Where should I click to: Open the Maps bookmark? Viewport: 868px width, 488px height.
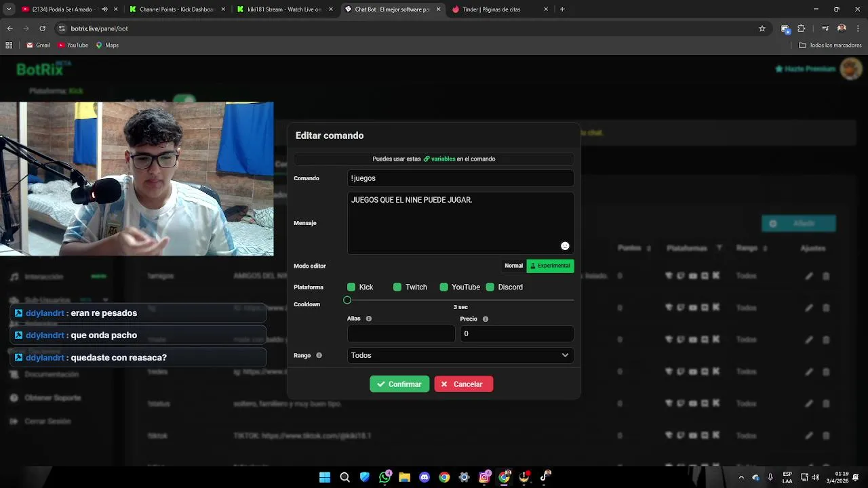[107, 45]
